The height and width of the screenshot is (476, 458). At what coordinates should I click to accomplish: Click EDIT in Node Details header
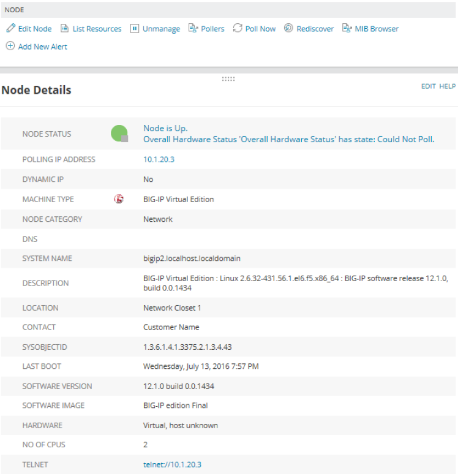click(x=428, y=86)
